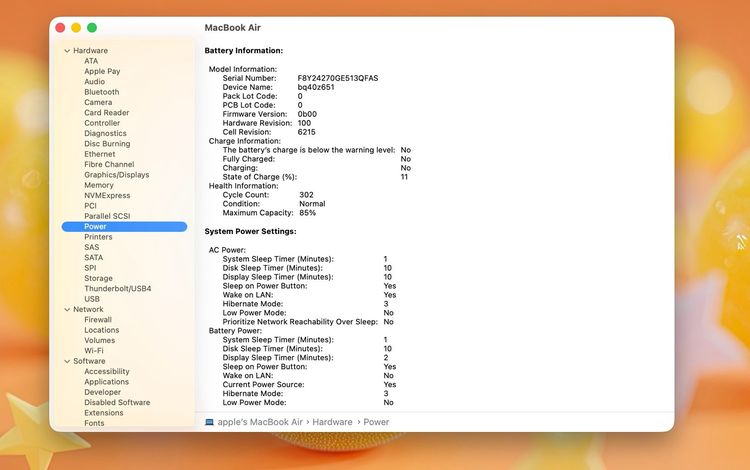This screenshot has width=750, height=470.
Task: Select Disc Burning in the sidebar
Action: pos(107,144)
